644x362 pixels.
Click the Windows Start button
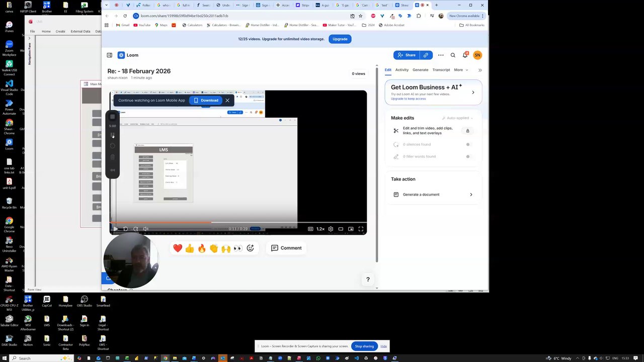click(5, 358)
